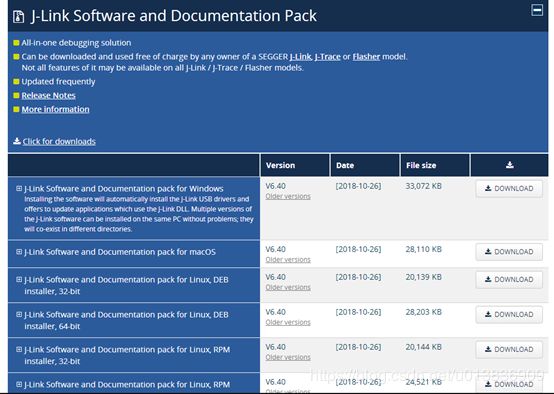The width and height of the screenshot is (554, 394).
Task: Expand Linux RPM installer 32-bit row
Action: 19,349
